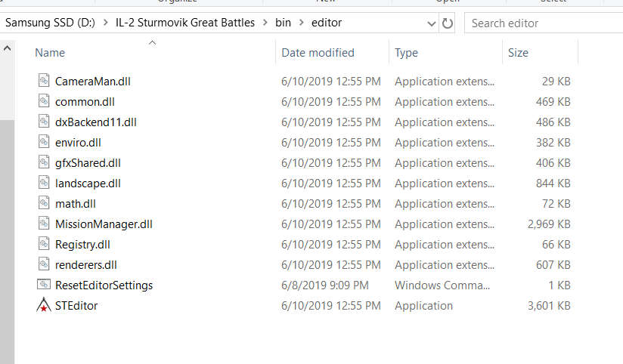The image size is (623, 364).
Task: Select the math.dll file icon
Action: [x=44, y=203]
